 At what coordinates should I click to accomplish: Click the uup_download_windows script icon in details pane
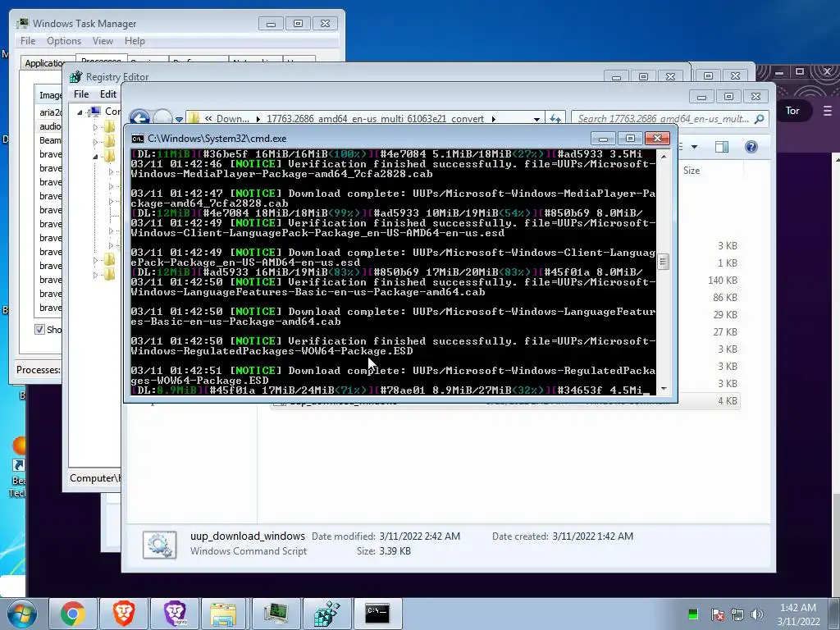(x=159, y=545)
